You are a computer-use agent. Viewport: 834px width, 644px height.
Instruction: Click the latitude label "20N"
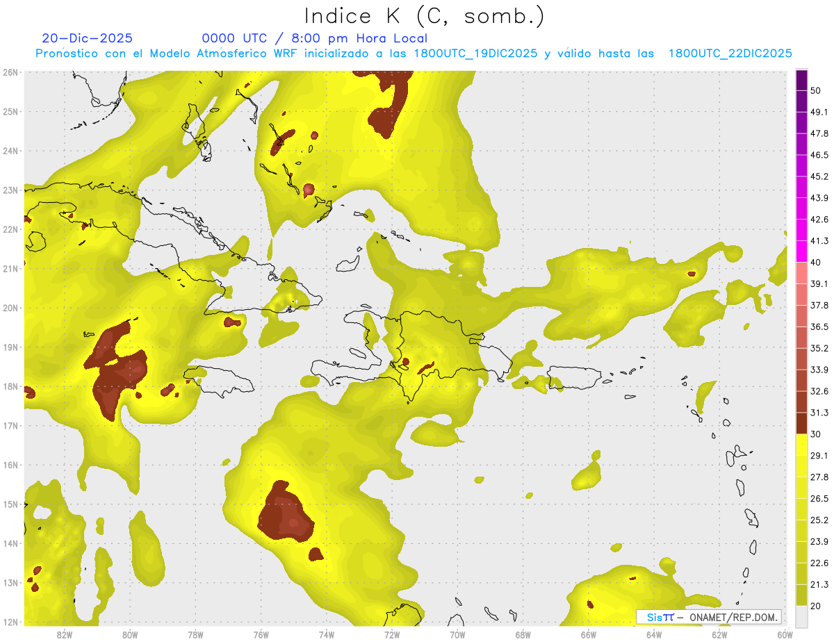pyautogui.click(x=10, y=308)
